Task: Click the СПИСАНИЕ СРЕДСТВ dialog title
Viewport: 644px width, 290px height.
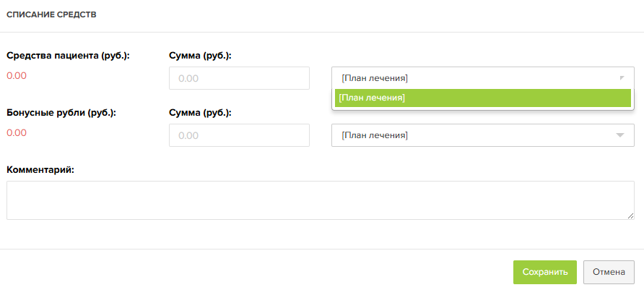Action: coord(51,15)
